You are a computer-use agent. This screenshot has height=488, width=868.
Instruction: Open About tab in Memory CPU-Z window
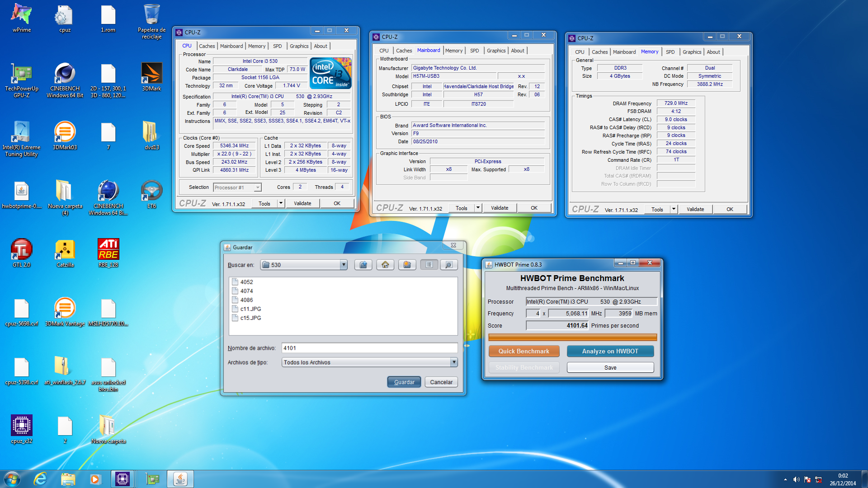tap(713, 52)
